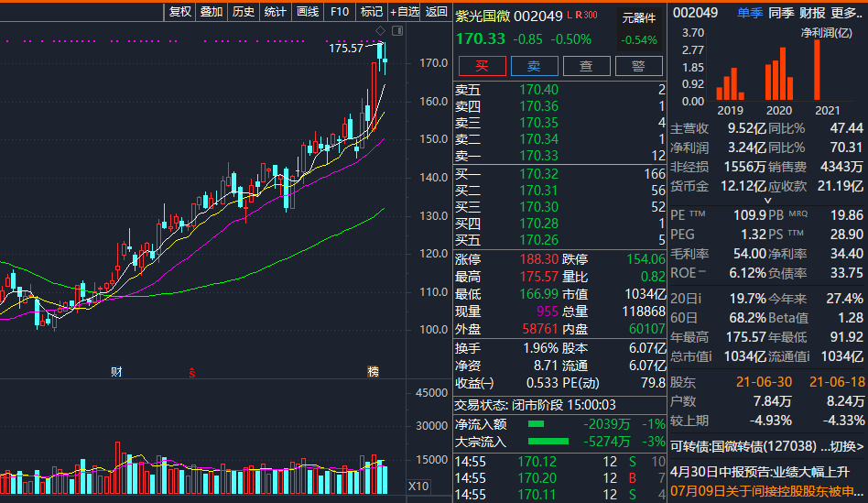Click the 返回 back button
The width and height of the screenshot is (868, 503).
436,12
